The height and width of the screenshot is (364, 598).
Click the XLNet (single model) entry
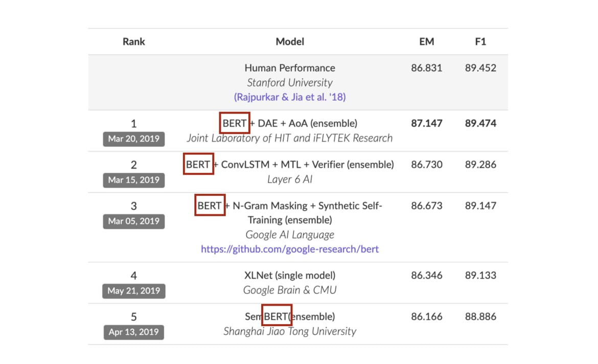coord(290,276)
